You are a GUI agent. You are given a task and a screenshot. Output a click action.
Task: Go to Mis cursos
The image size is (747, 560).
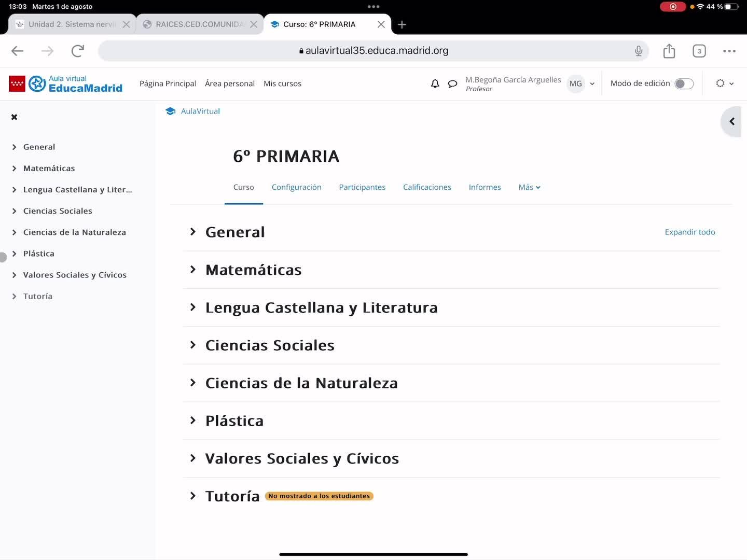point(282,83)
